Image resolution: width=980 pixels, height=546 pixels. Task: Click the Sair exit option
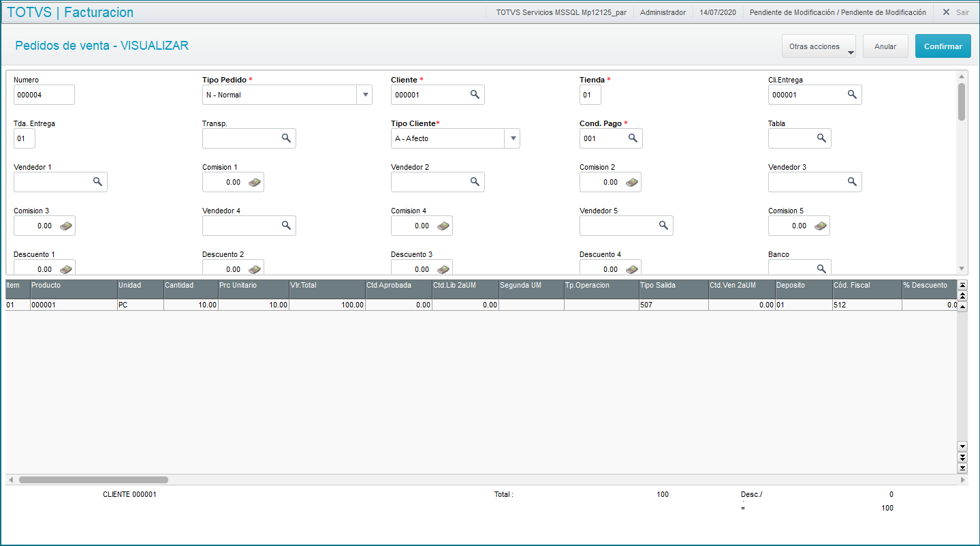click(x=955, y=12)
